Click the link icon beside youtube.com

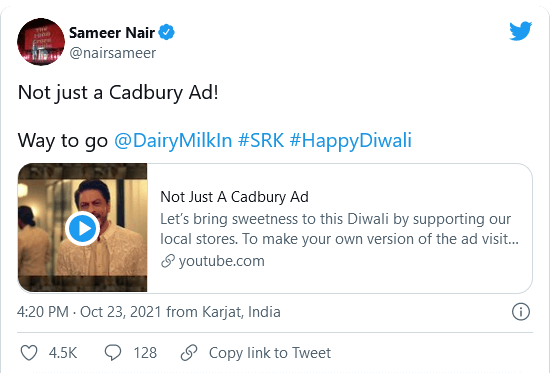pos(168,261)
